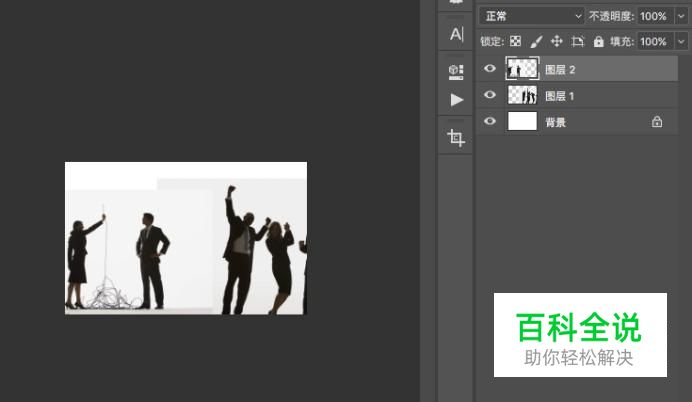Open the 3D panel icon

pos(456,71)
